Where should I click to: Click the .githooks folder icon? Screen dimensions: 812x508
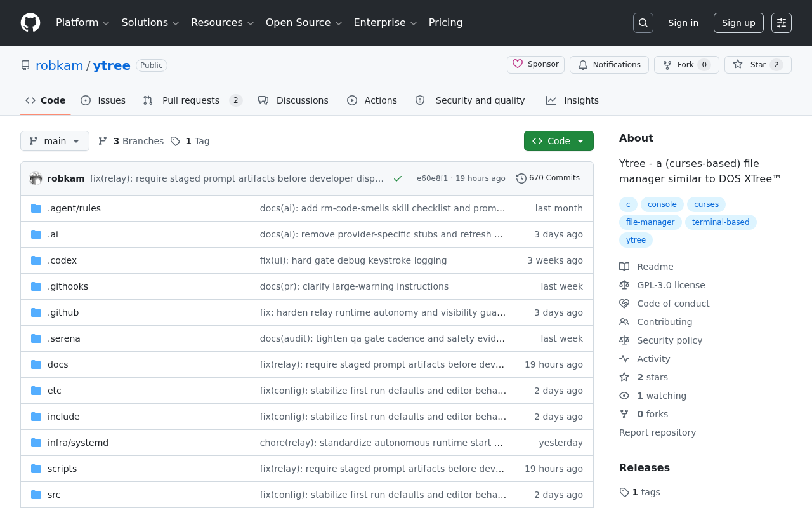[x=36, y=286]
